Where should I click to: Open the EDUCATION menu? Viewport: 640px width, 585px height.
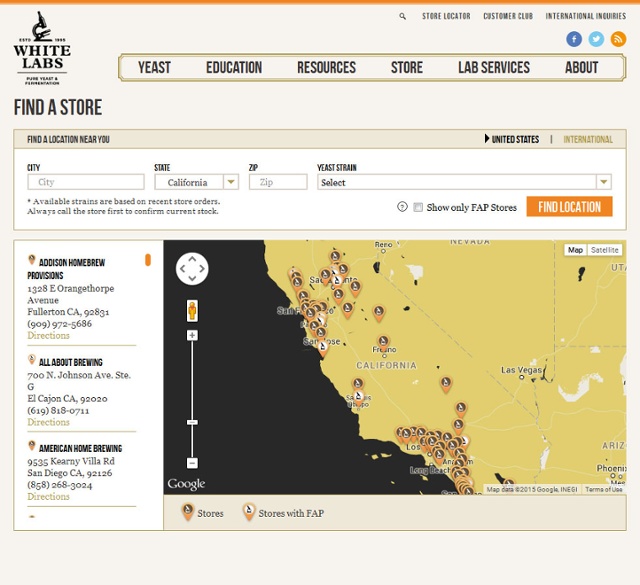pos(234,67)
